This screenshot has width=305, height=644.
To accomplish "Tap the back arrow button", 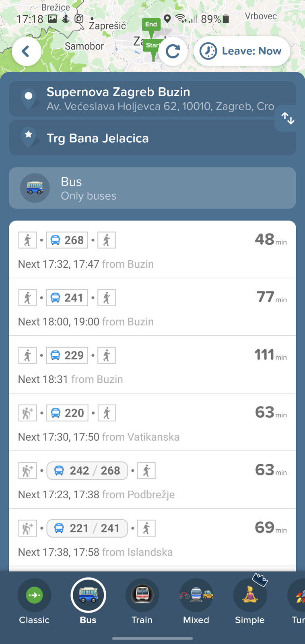I will [x=26, y=51].
